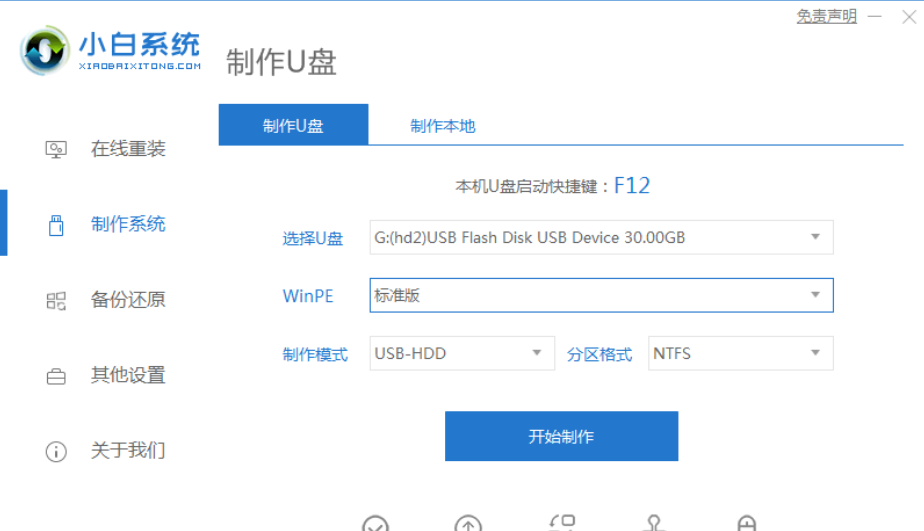
Task: Click the 小白系统 logo icon
Action: (x=46, y=50)
